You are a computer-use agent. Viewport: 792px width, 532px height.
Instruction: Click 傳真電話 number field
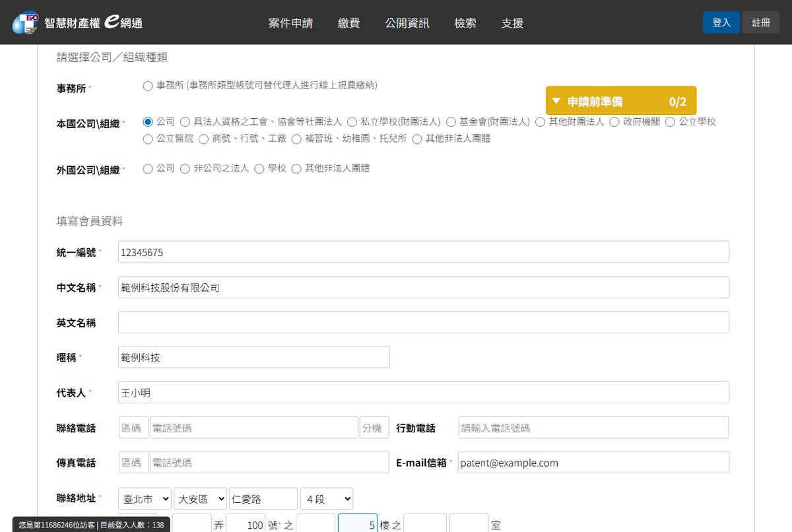tap(269, 463)
